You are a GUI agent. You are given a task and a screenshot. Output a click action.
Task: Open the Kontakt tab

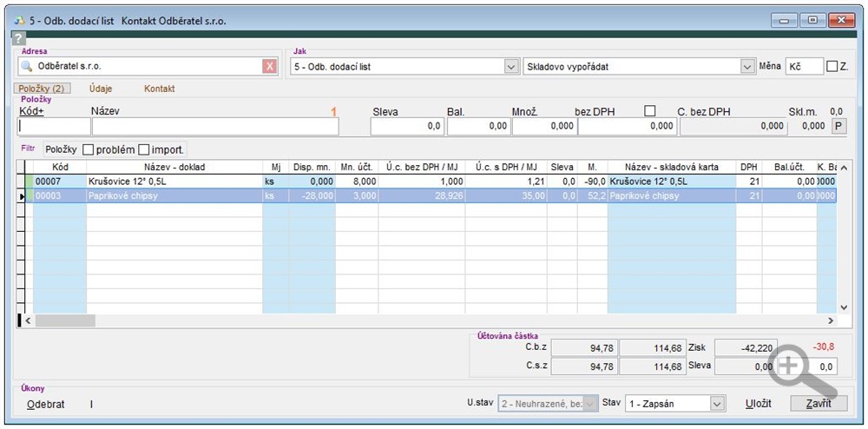[159, 89]
